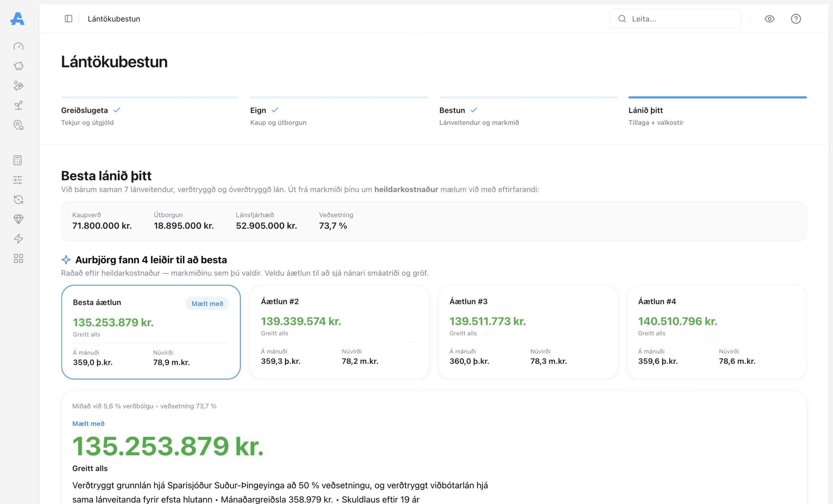Select the Besta áætlun card
This screenshot has width=833, height=504.
151,332
